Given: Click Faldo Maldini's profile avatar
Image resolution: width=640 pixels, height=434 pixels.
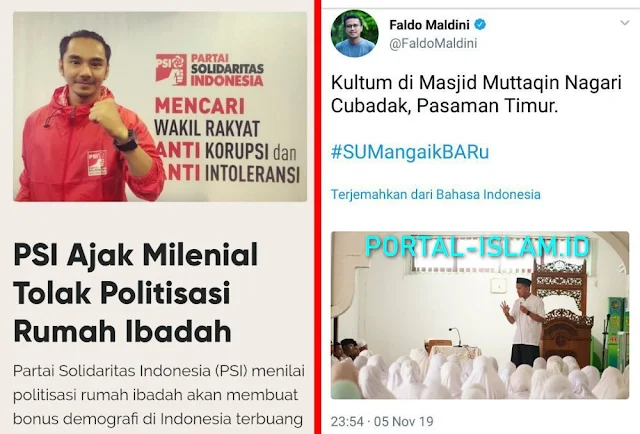Looking at the screenshot, I should pos(354,33).
